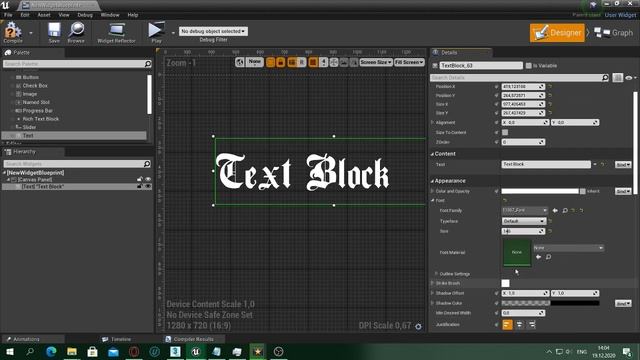This screenshot has height=360, width=640.
Task: Start Play in editor
Action: pyautogui.click(x=156, y=32)
